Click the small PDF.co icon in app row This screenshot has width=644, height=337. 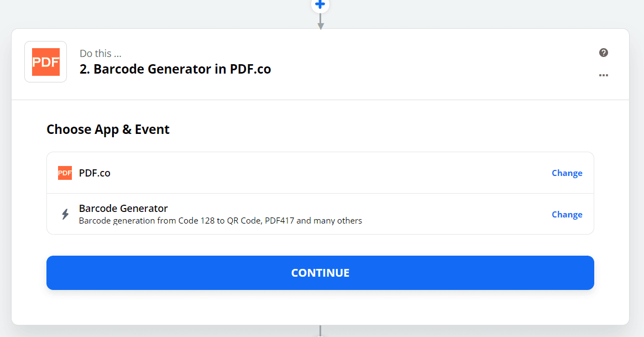[65, 173]
